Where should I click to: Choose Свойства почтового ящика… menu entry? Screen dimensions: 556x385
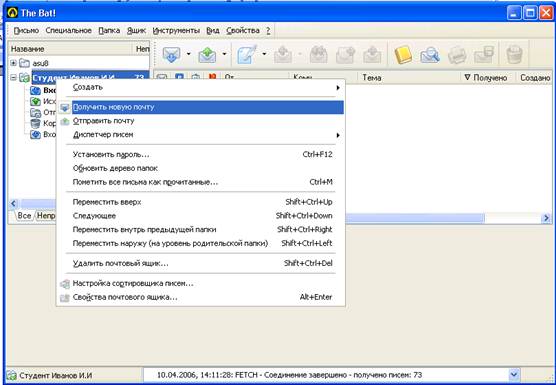201,297
